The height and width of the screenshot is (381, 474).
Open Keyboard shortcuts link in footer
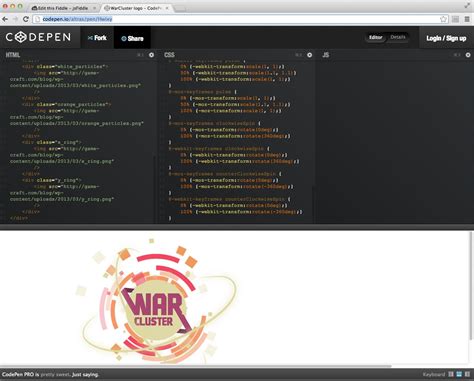[434, 375]
